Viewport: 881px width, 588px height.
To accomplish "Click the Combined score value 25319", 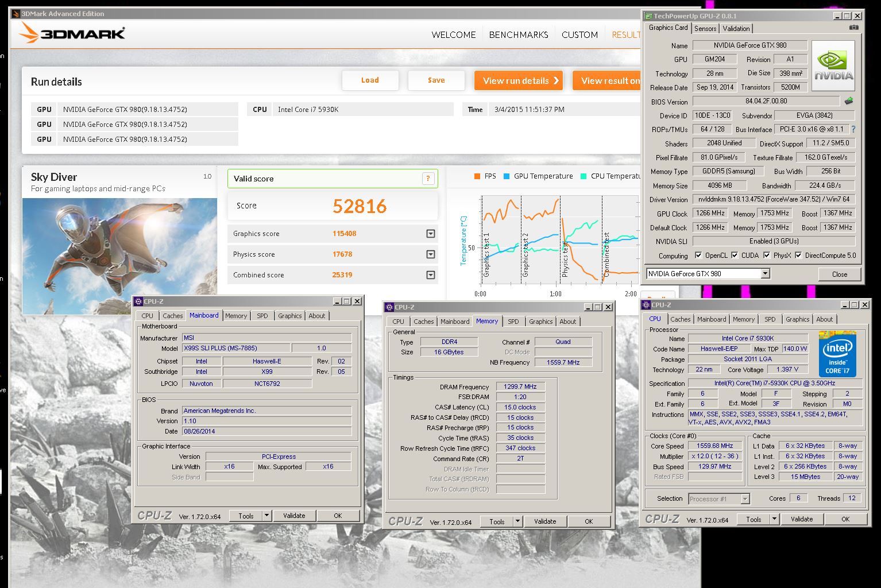I will click(342, 275).
